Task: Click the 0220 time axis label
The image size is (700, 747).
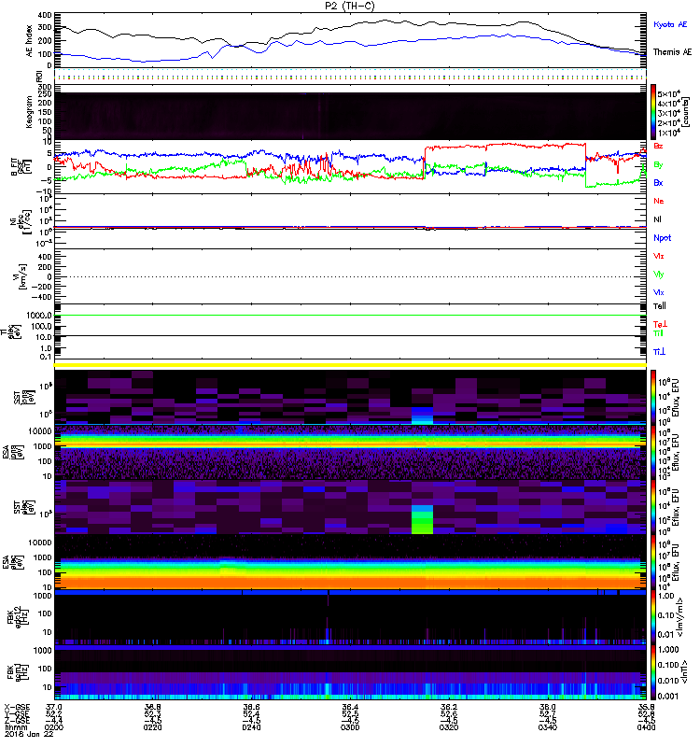Action: pos(152,727)
